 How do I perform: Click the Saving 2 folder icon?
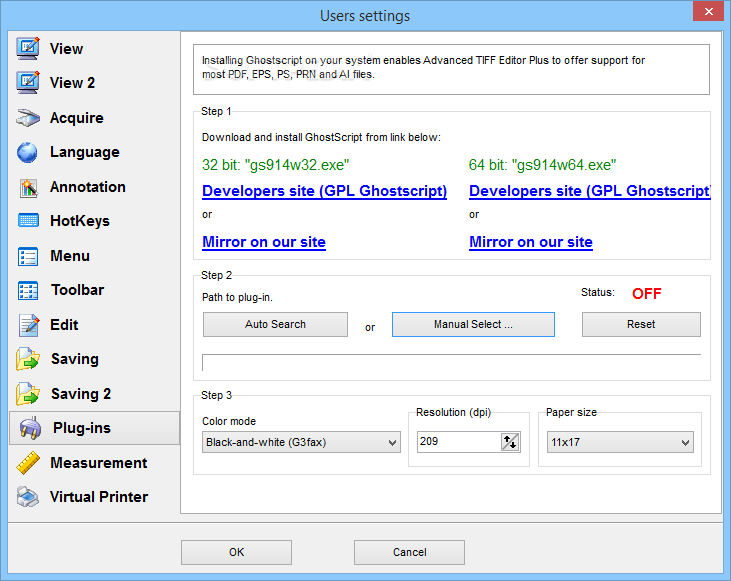[x=28, y=394]
